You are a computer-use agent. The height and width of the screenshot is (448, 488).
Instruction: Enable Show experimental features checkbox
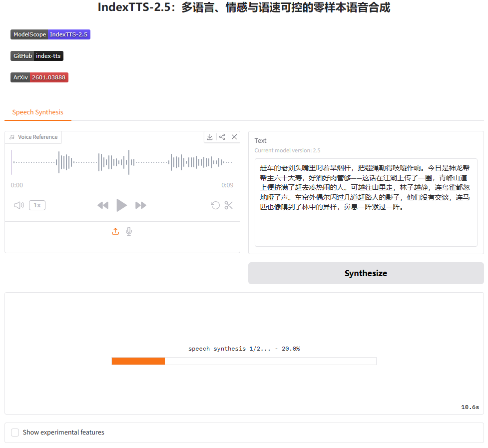click(15, 433)
